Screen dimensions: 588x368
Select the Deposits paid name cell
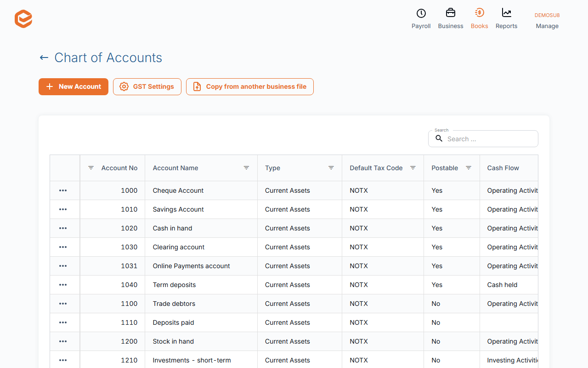[201, 322]
